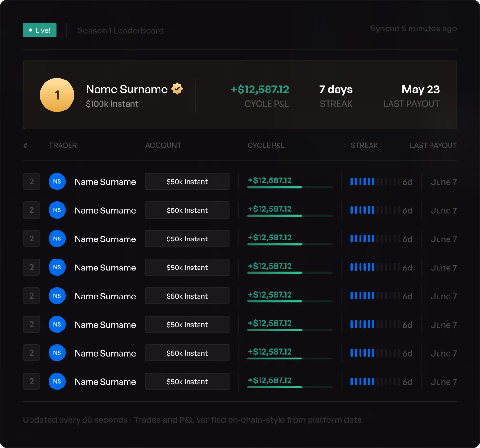480x448 pixels.
Task: Select the gold rank 1 medal badge
Action: pyautogui.click(x=57, y=95)
